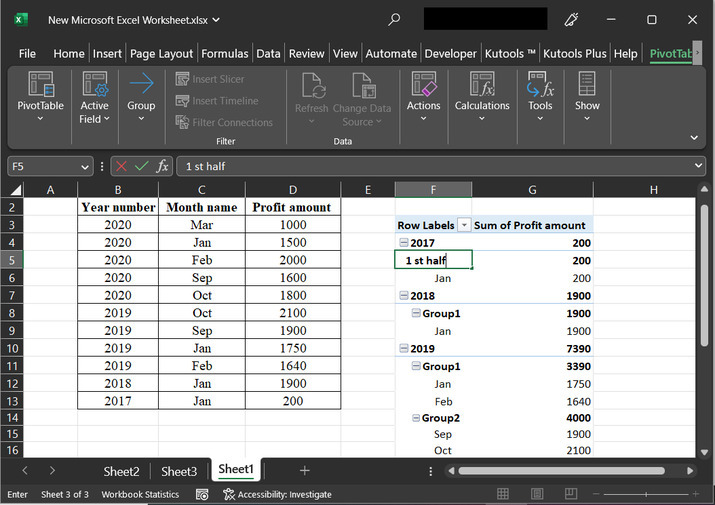The image size is (715, 505).
Task: Cancel entry with formula bar X
Action: tap(121, 166)
